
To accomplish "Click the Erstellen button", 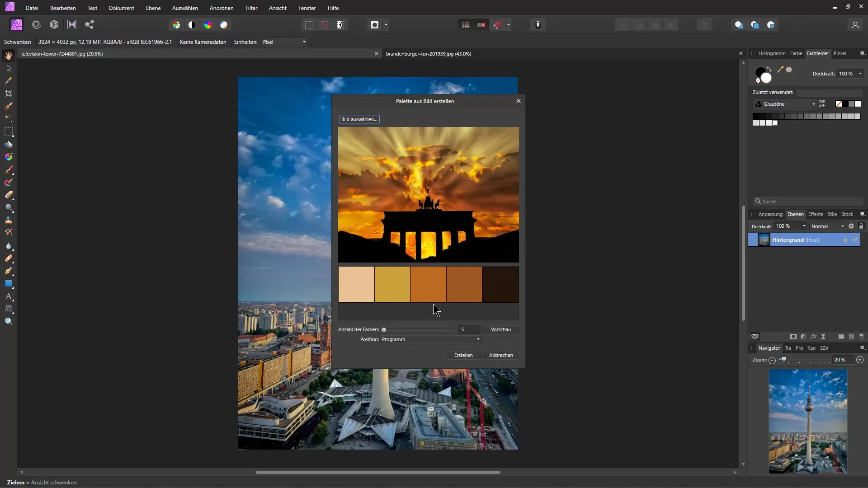I will 463,355.
